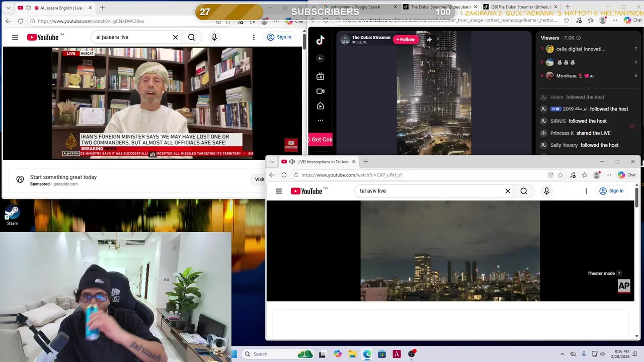Image resolution: width=644 pixels, height=362 pixels.
Task: Open tab list chevron in Al Jazeera window
Action: (8, 8)
